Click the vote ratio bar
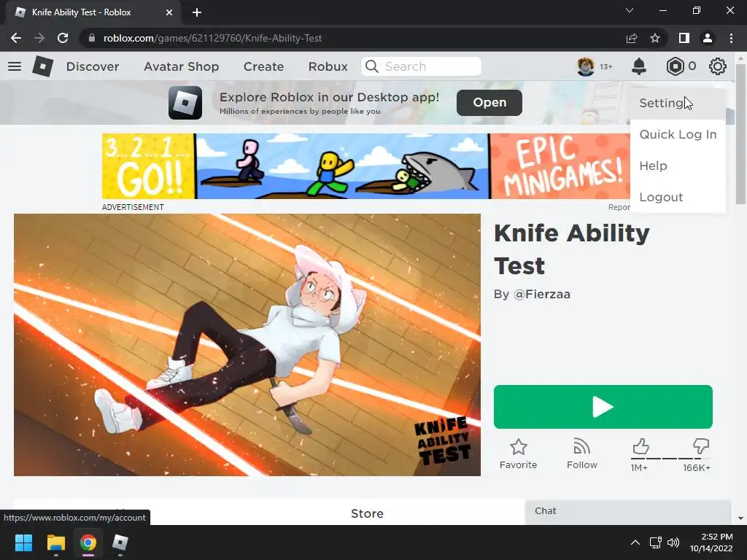The height and width of the screenshot is (560, 747). tap(671, 459)
